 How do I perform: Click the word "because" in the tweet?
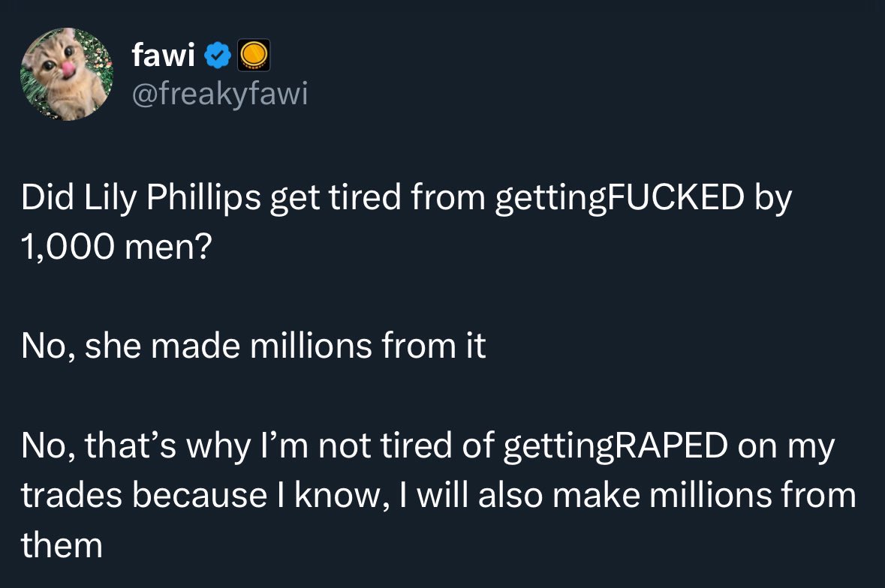pyautogui.click(x=200, y=495)
